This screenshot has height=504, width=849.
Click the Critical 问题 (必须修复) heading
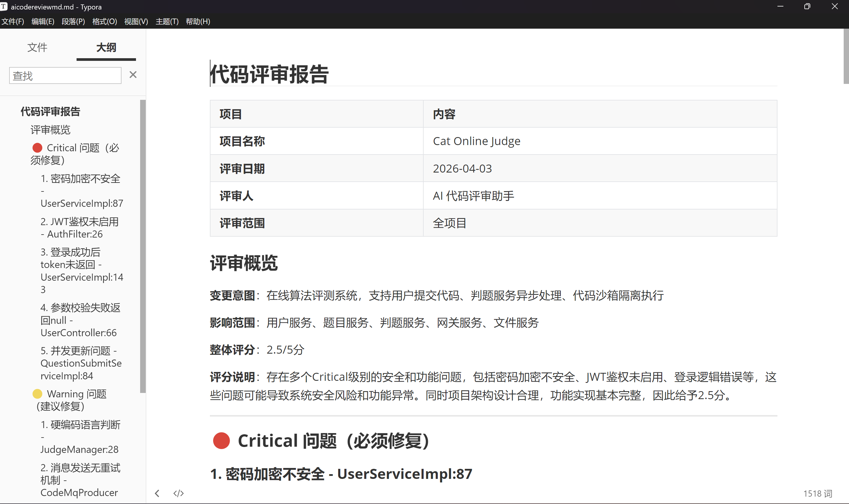pyautogui.click(x=321, y=441)
